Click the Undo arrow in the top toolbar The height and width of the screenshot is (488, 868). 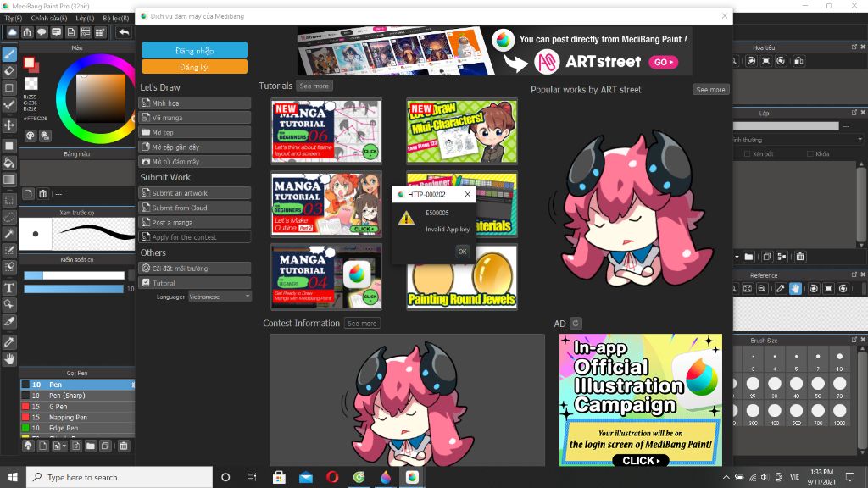pyautogui.click(x=124, y=33)
